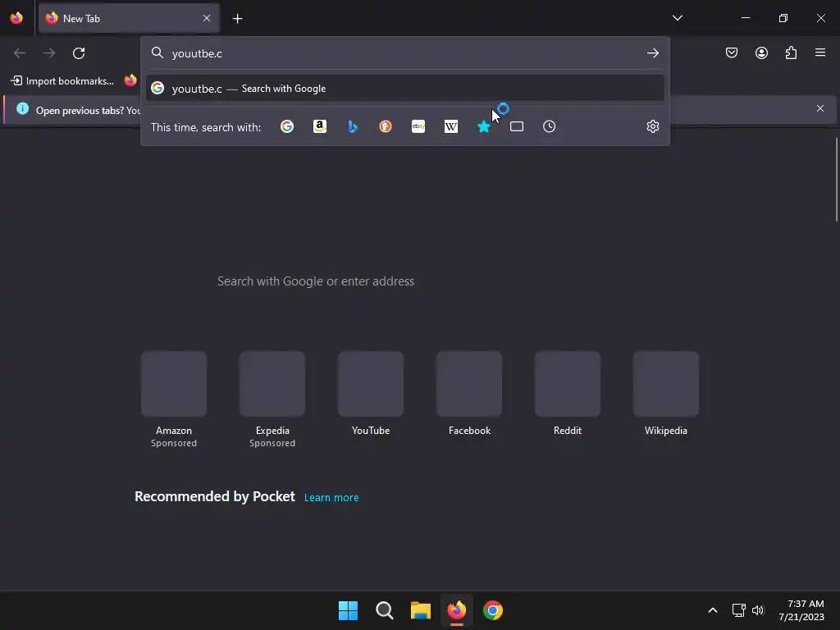This screenshot has width=840, height=630.
Task: Click the Go arrow in the address bar
Action: point(652,53)
